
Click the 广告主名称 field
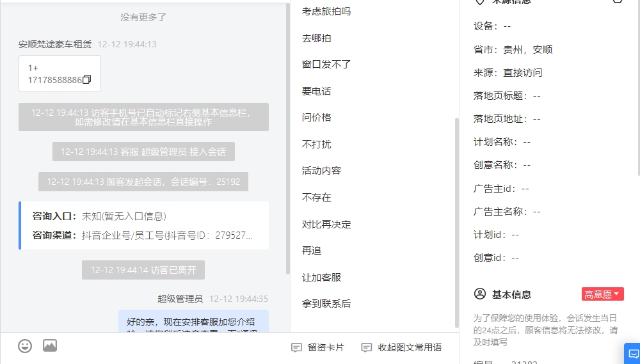pyautogui.click(x=507, y=211)
